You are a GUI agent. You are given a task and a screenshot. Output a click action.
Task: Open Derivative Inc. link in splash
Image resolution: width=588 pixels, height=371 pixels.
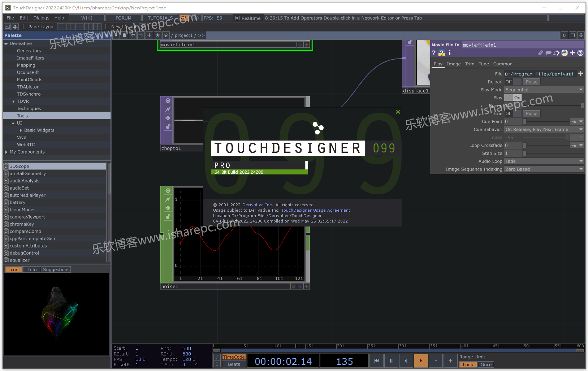258,205
